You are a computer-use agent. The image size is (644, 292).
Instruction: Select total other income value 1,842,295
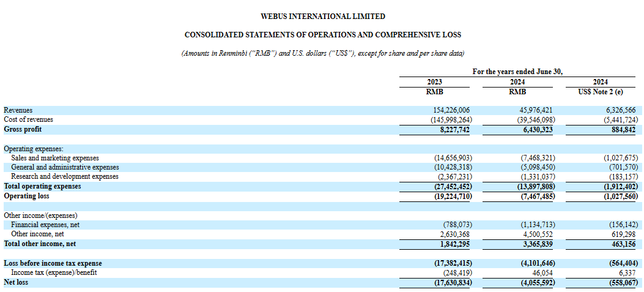[x=453, y=244]
